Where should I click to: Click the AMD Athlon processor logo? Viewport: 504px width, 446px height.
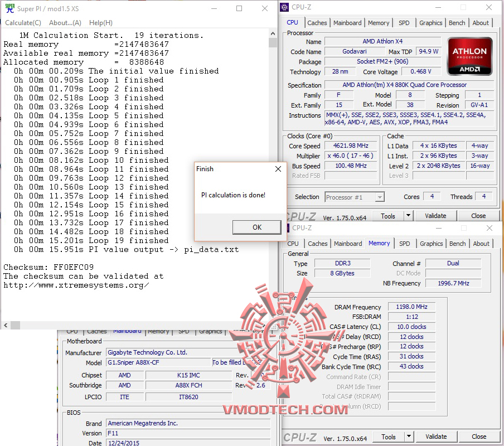(x=469, y=56)
